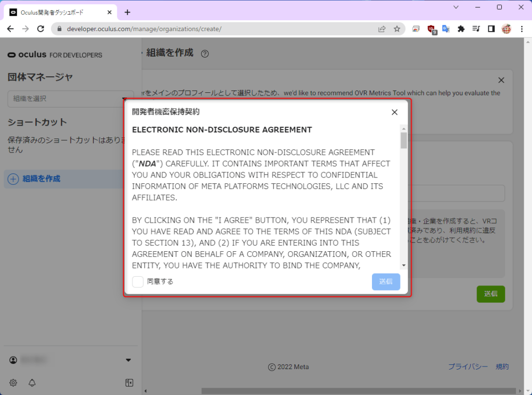Click the blue 送信 button in NDA dialog
Viewport: 532px width, 395px height.
386,282
